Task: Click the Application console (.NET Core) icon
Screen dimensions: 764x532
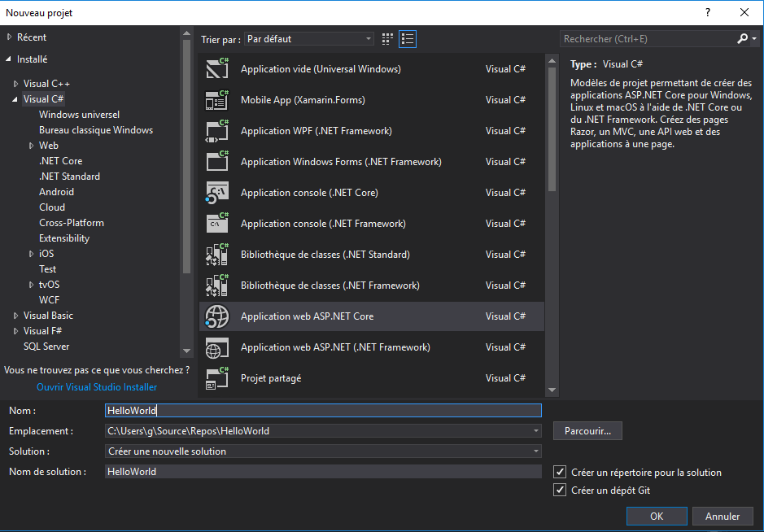Action: tap(217, 193)
